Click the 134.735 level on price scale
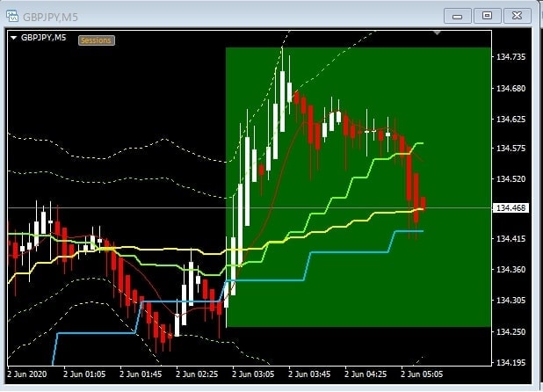 tap(510, 56)
